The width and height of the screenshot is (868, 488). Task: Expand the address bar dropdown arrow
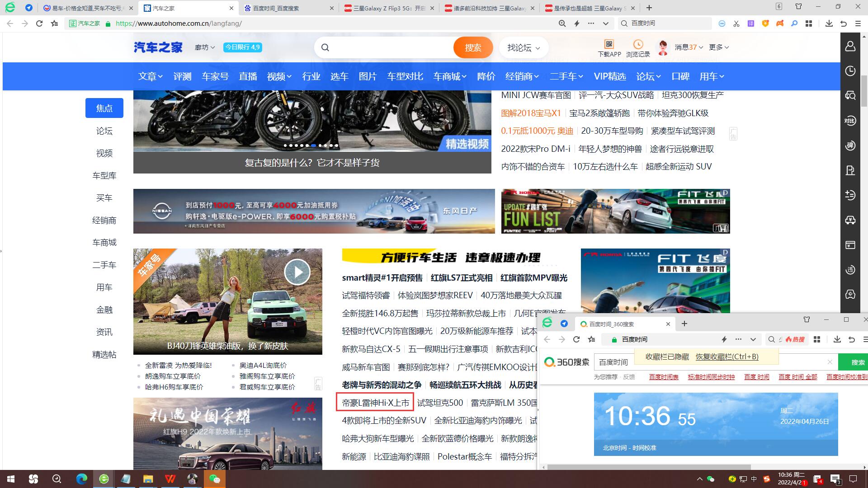click(x=606, y=23)
